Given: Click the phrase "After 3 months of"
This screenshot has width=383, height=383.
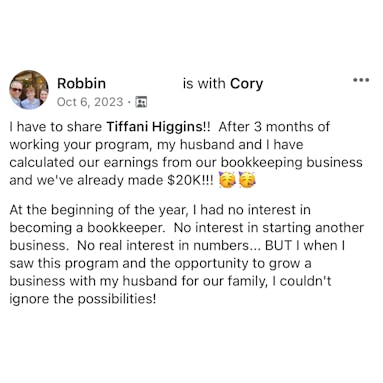Looking at the screenshot, I should (x=274, y=127).
